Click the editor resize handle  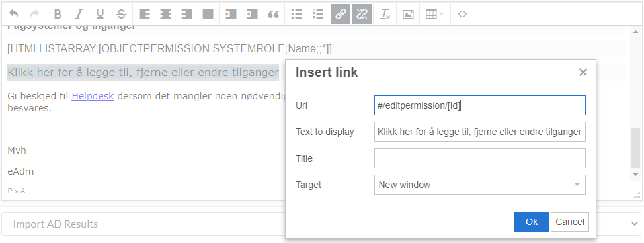pos(637,196)
